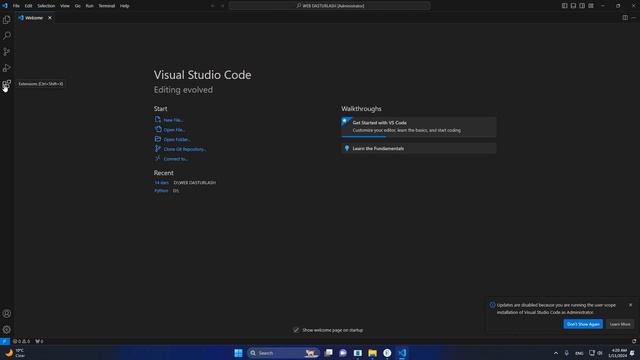Click the command center search box
This screenshot has height=360, width=640.
(329, 6)
